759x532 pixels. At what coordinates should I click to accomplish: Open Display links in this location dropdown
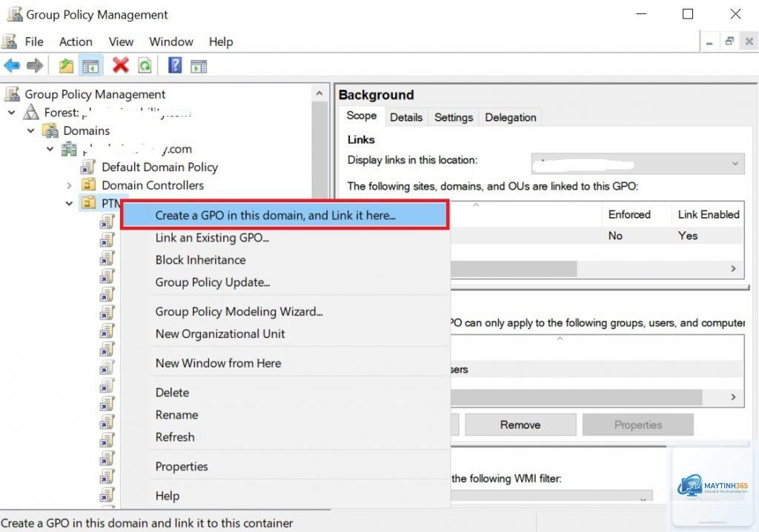tap(637, 164)
